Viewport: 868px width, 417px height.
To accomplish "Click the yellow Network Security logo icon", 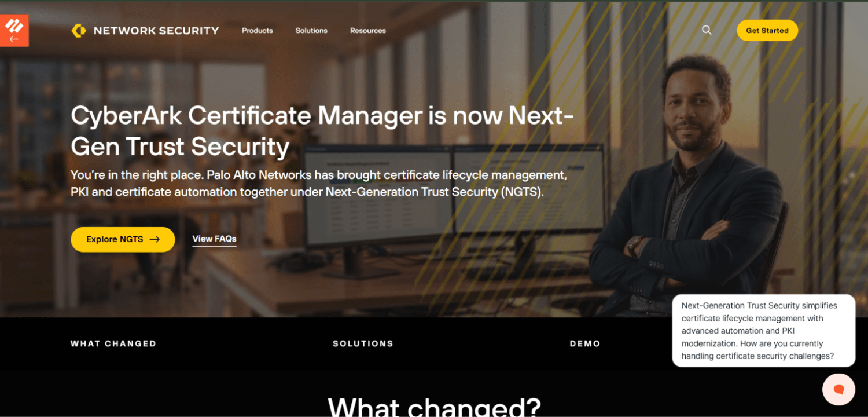I will pos(79,31).
